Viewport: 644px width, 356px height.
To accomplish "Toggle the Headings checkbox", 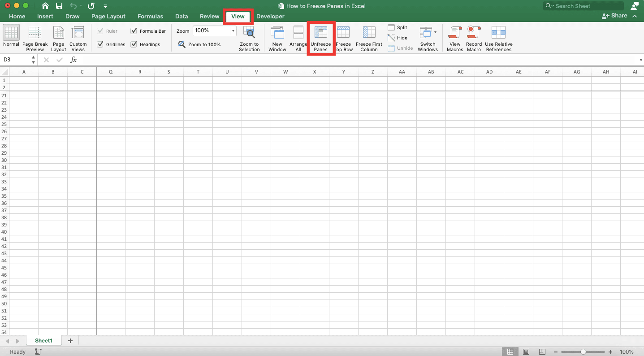I will (x=134, y=44).
